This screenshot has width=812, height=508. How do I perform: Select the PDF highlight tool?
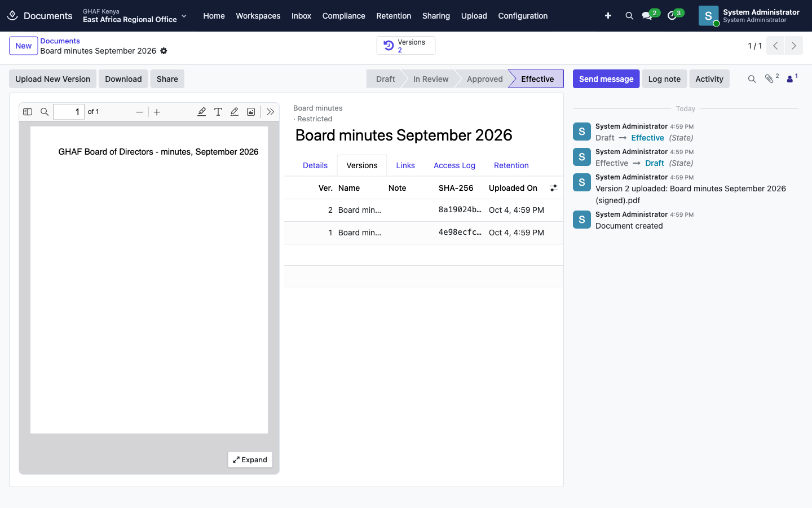point(201,112)
